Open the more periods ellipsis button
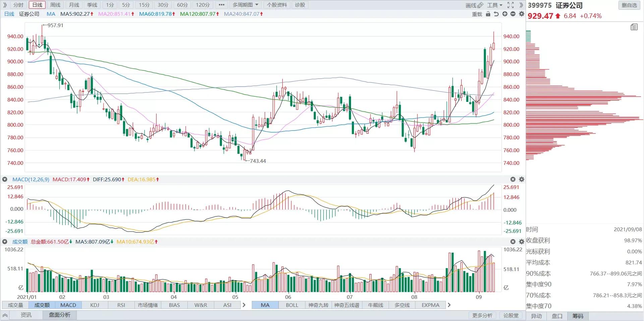This screenshot has height=321, width=644. [221, 5]
